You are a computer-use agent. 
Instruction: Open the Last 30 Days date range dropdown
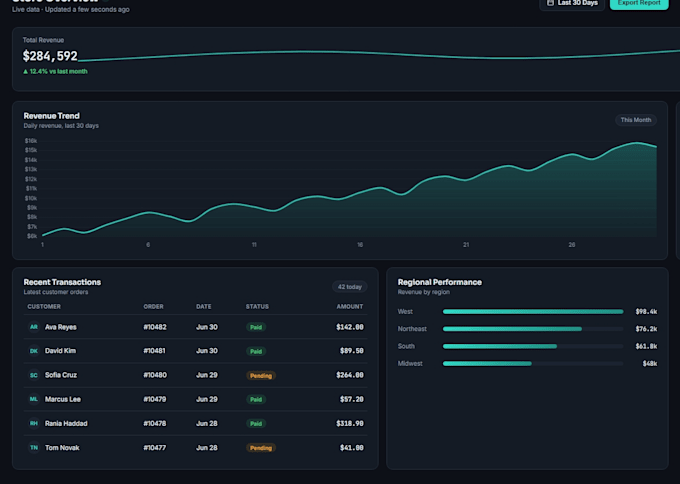click(x=572, y=3)
